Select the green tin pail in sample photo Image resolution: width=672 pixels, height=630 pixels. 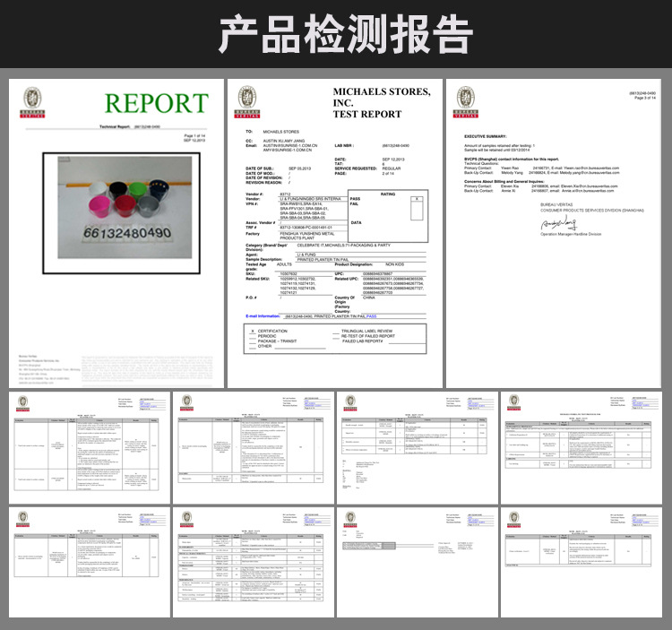(138, 191)
